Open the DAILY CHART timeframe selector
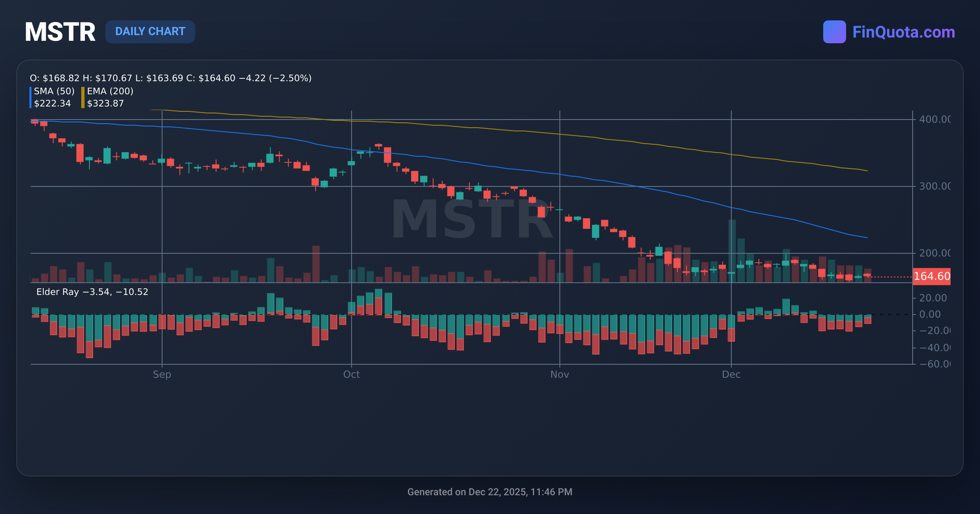The width and height of the screenshot is (980, 514). [x=150, y=31]
